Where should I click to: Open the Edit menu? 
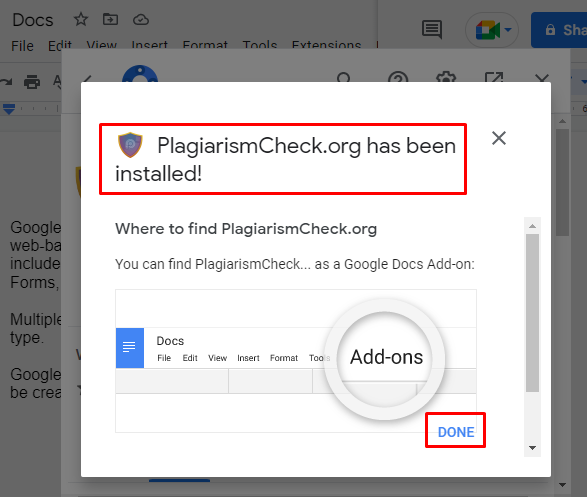click(60, 45)
